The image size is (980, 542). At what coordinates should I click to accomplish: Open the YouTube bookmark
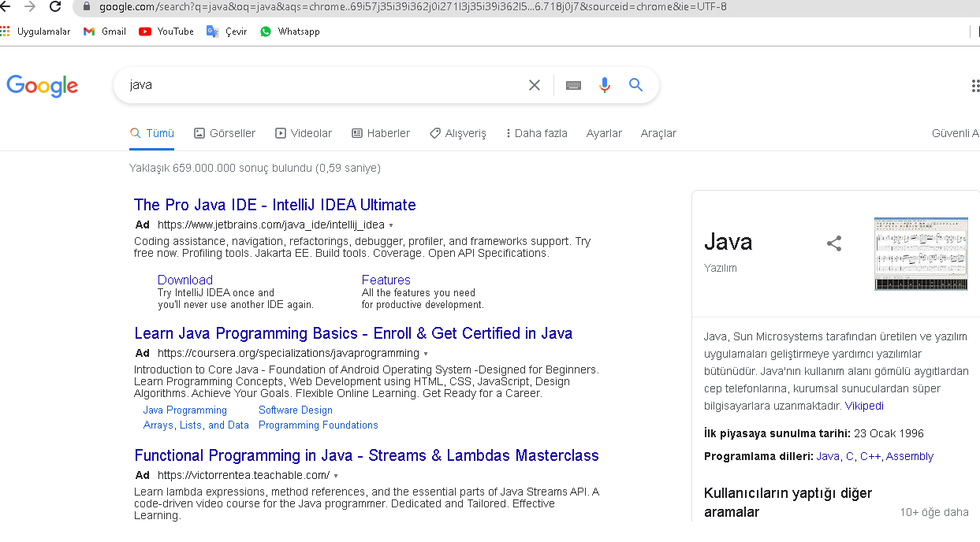coord(166,32)
